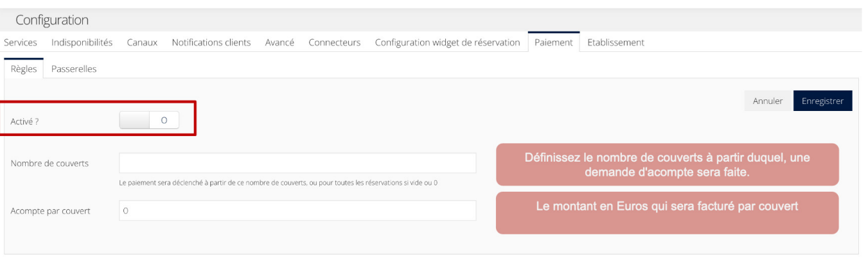Click the pink montant en Euros callout

(667, 213)
